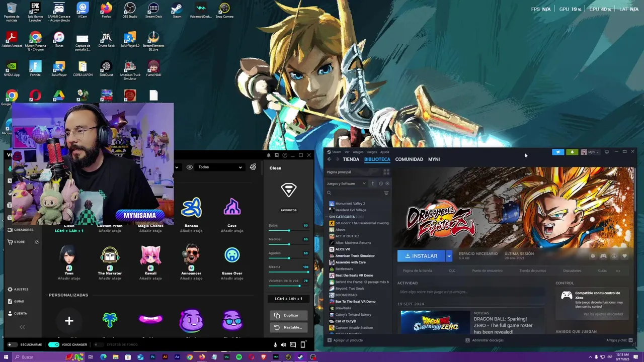The height and width of the screenshot is (362, 644).
Task: Open the Myni profile tab in Steam
Action: pyautogui.click(x=434, y=159)
